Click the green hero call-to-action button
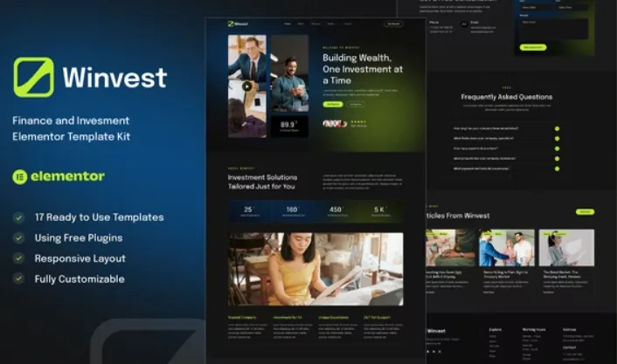617x364 pixels. [x=333, y=104]
